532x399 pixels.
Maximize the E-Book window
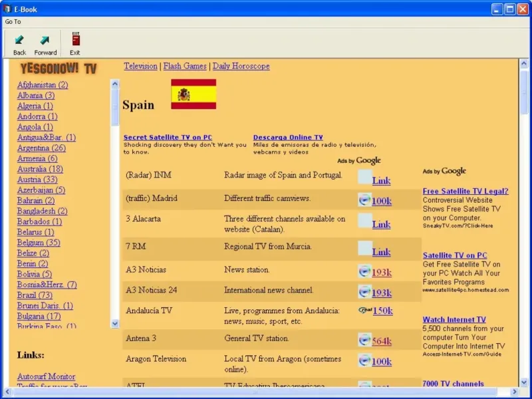pos(509,9)
